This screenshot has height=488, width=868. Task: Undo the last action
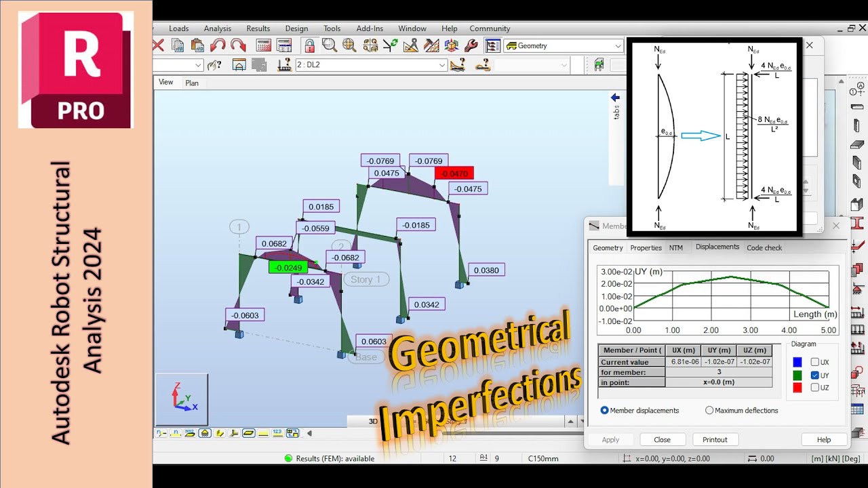pyautogui.click(x=218, y=45)
